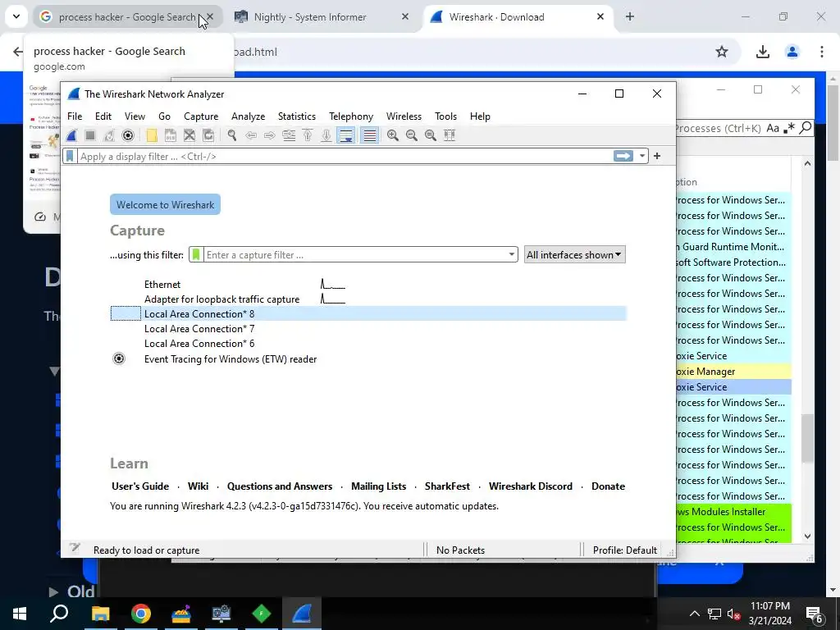
Task: Click the display filter bookmark icon
Action: 70,157
